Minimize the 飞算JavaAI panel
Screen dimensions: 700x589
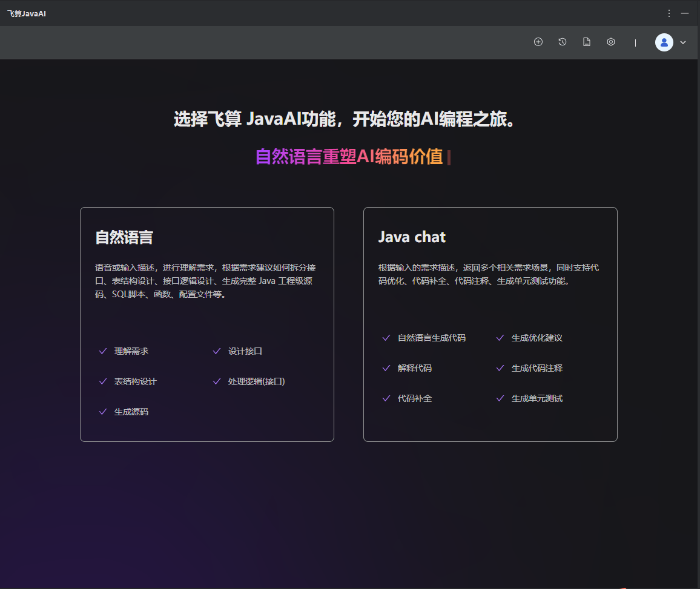[x=685, y=13]
